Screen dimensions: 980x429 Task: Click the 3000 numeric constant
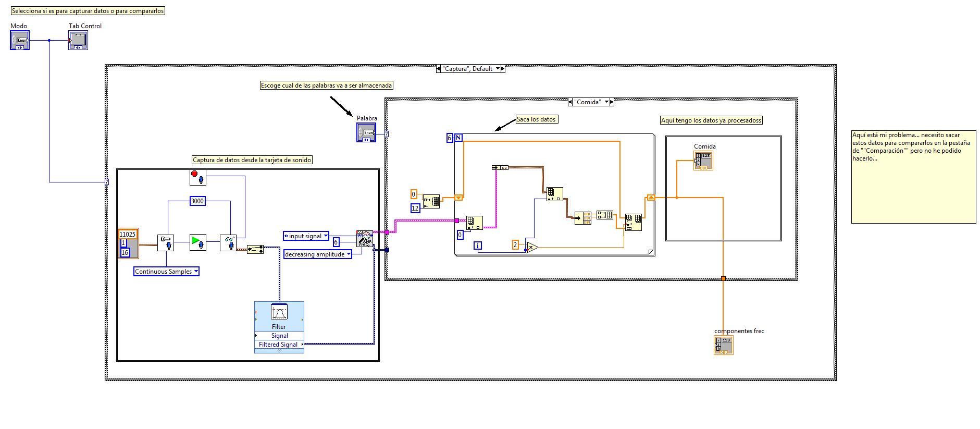[197, 201]
